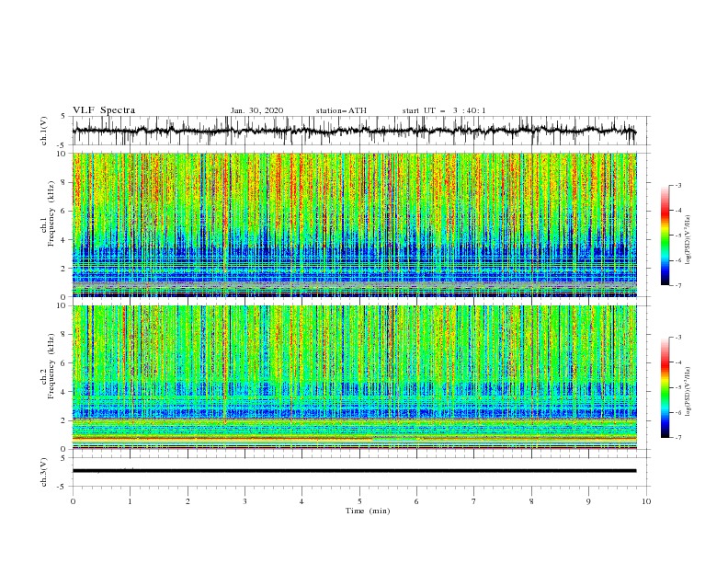Click the "station=ATH" label

click(x=341, y=110)
